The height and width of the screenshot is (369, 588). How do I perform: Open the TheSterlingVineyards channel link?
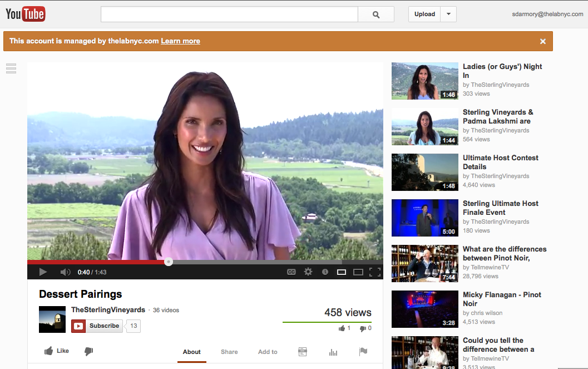coord(108,310)
